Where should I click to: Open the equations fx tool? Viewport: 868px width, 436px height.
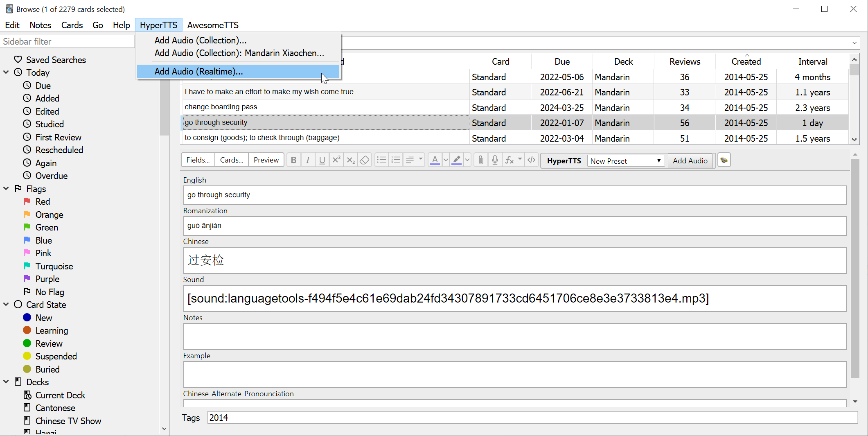pyautogui.click(x=509, y=160)
